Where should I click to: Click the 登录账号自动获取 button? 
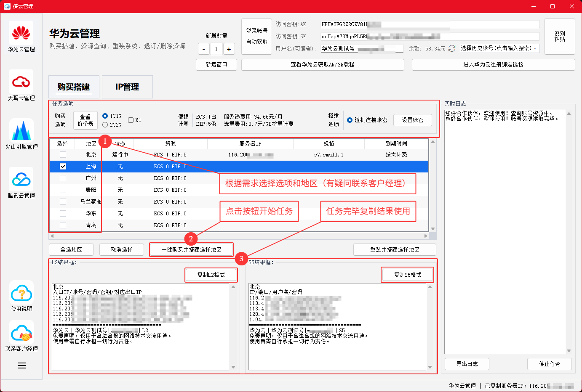click(257, 37)
